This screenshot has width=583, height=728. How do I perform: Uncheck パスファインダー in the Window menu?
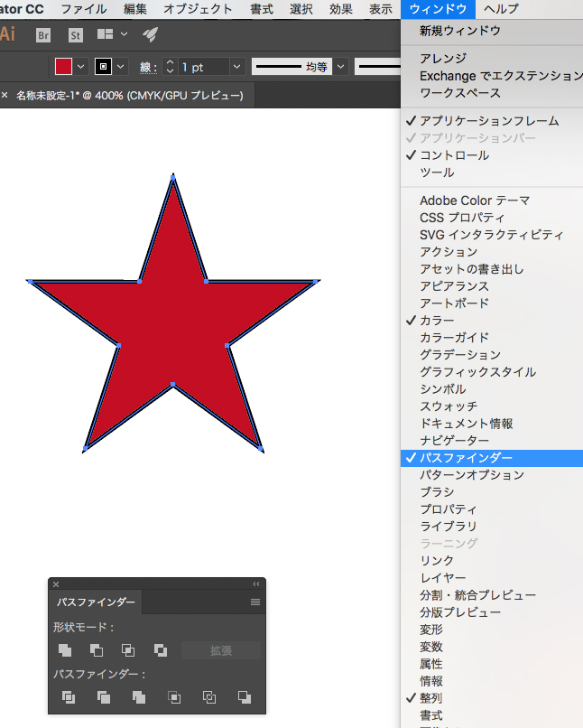pyautogui.click(x=466, y=458)
